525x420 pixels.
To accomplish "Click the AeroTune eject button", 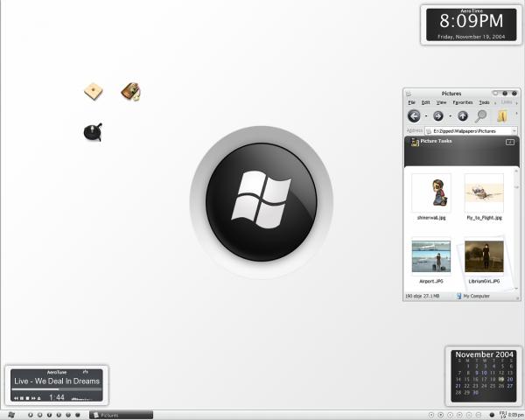I will point(38,398).
